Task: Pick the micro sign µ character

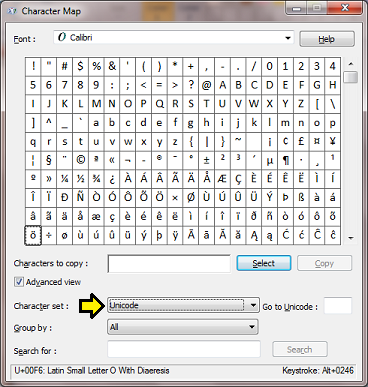Action: 269,160
